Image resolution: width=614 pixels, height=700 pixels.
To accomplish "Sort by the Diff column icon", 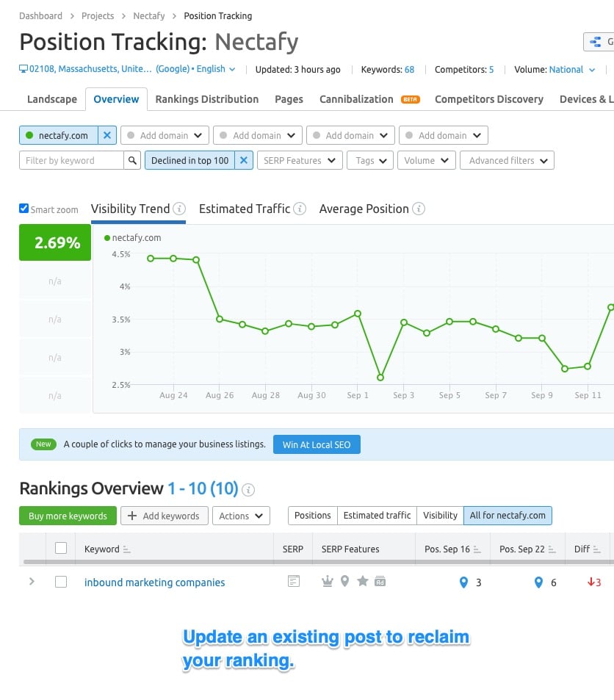I will coord(597,549).
